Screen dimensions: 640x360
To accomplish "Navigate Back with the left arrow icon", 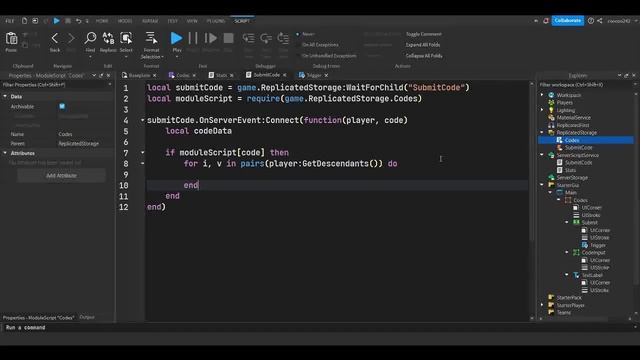I will coord(55,38).
